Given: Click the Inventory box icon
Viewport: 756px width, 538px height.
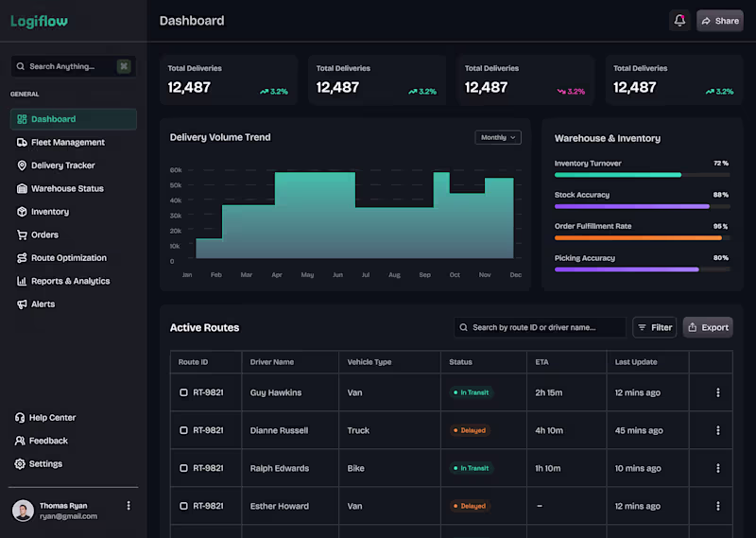Looking at the screenshot, I should coord(22,212).
